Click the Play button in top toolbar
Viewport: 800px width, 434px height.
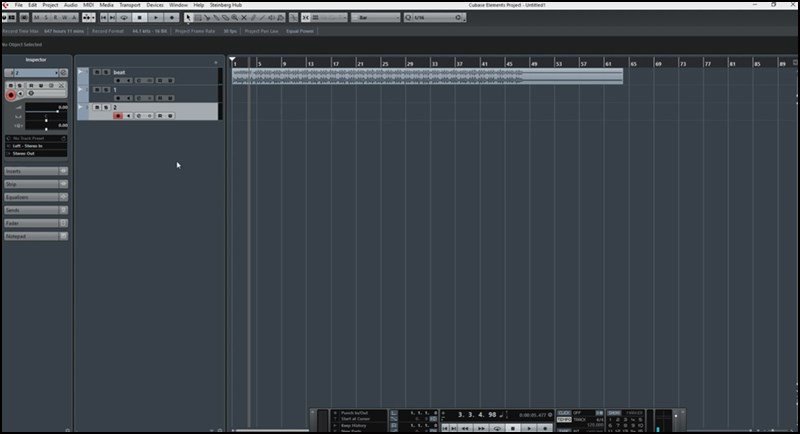point(156,17)
